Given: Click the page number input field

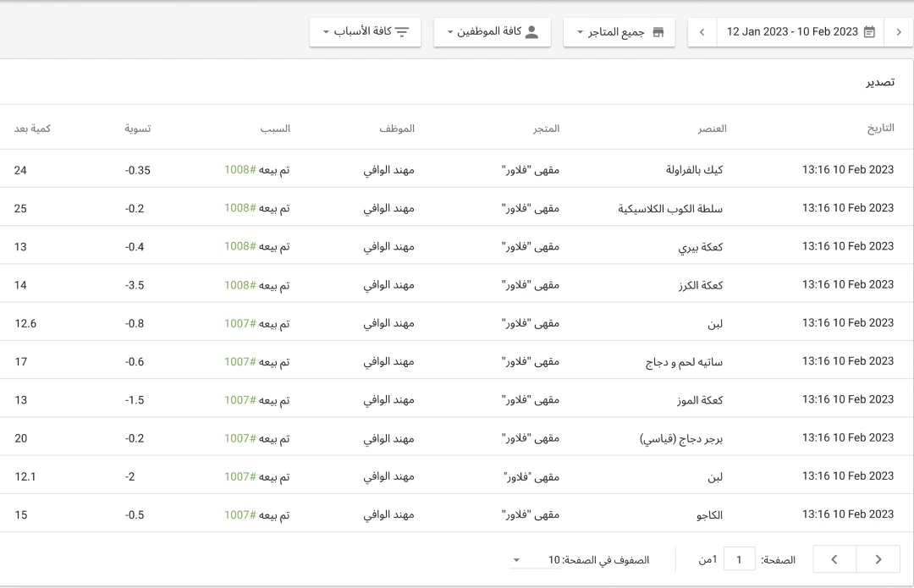Looking at the screenshot, I should pyautogui.click(x=739, y=558).
